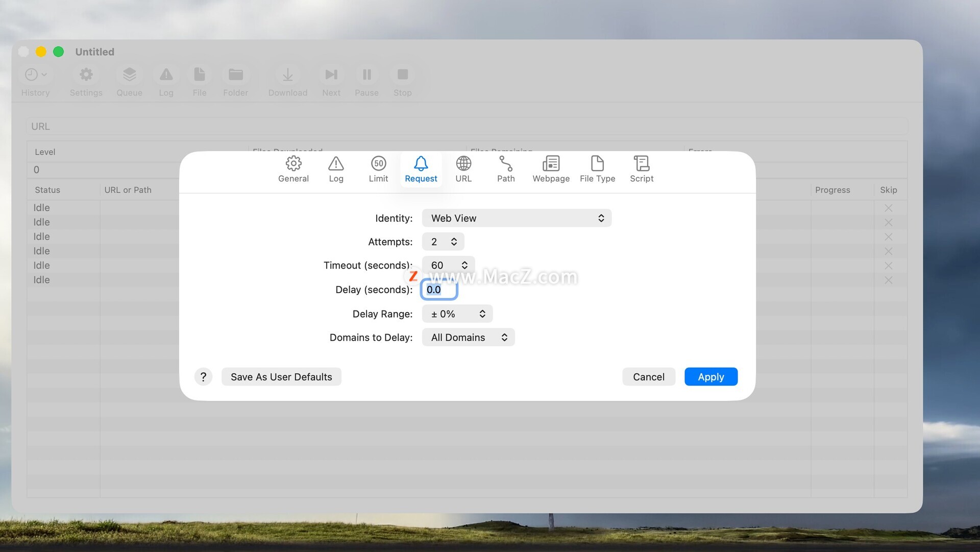
Task: Open help with the question mark button
Action: (x=203, y=377)
